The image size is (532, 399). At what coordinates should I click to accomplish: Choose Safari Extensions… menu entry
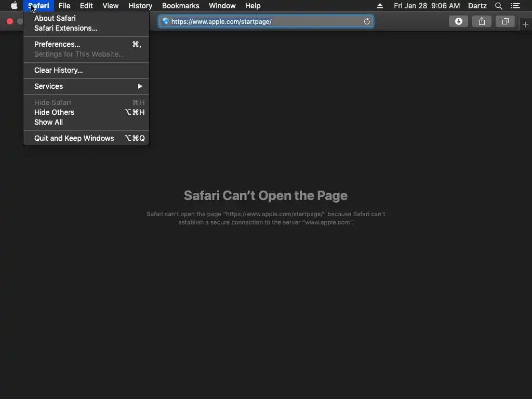[86, 28]
